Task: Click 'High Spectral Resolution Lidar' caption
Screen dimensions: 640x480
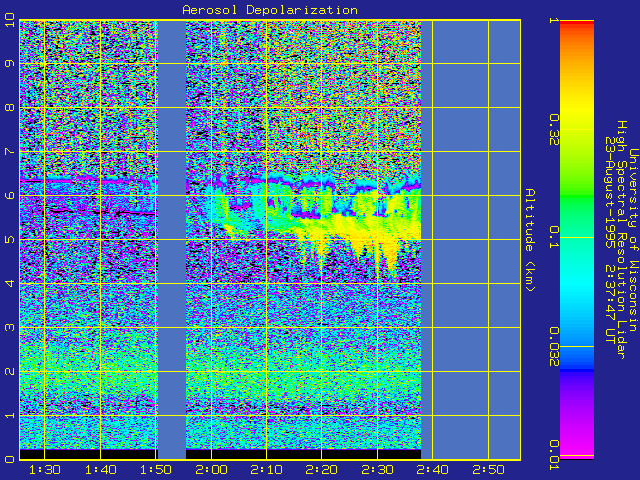Action: coord(621,240)
